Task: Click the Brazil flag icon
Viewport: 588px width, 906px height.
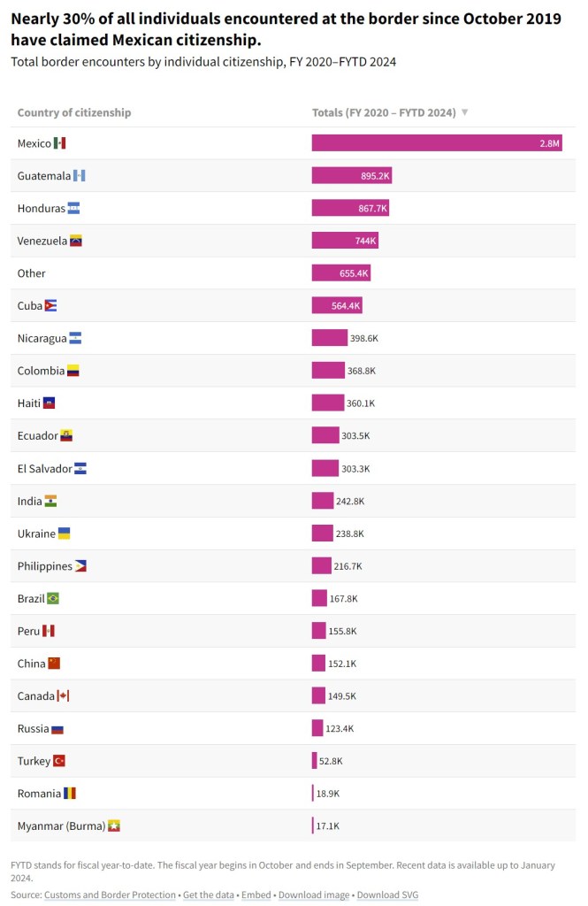Action: 53,599
